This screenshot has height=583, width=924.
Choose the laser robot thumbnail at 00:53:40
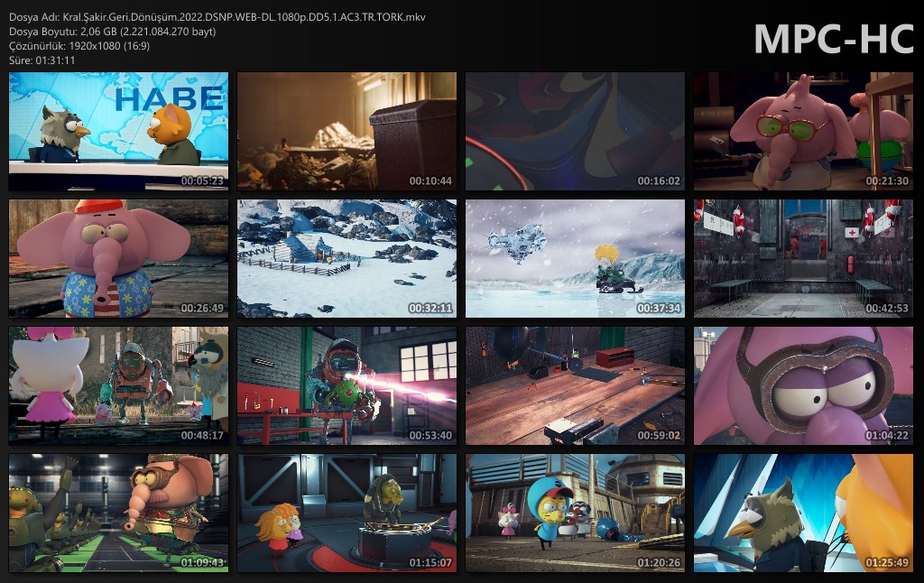coord(346,386)
